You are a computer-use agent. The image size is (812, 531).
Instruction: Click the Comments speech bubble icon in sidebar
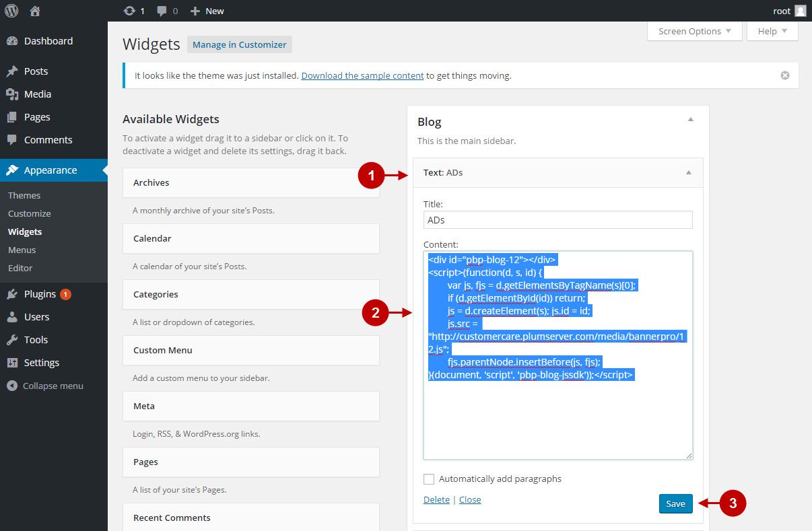[x=12, y=140]
